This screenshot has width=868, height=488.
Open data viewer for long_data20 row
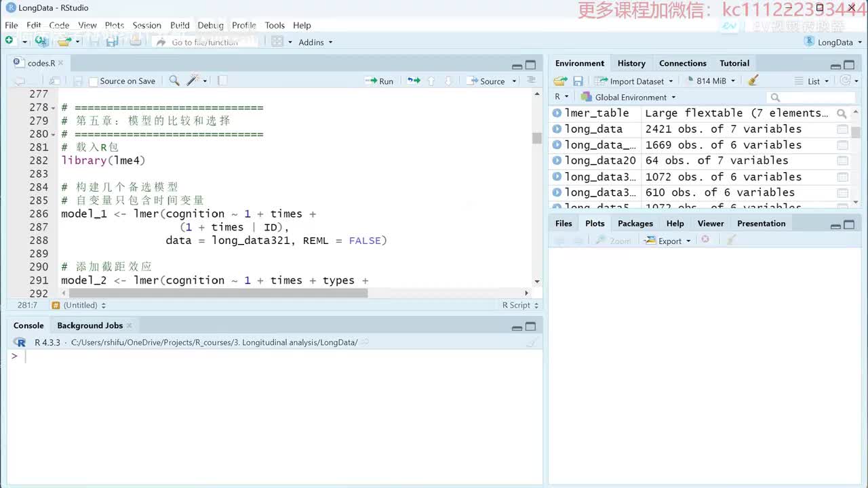(x=842, y=161)
